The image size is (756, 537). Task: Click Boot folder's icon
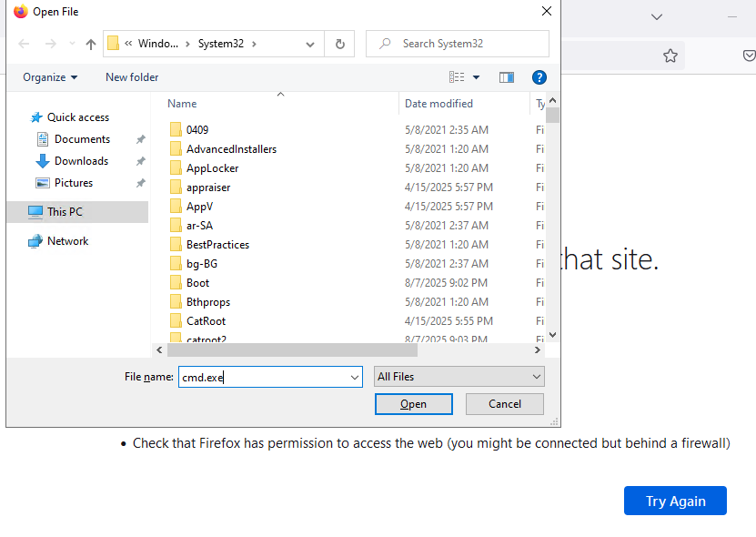[x=176, y=283]
